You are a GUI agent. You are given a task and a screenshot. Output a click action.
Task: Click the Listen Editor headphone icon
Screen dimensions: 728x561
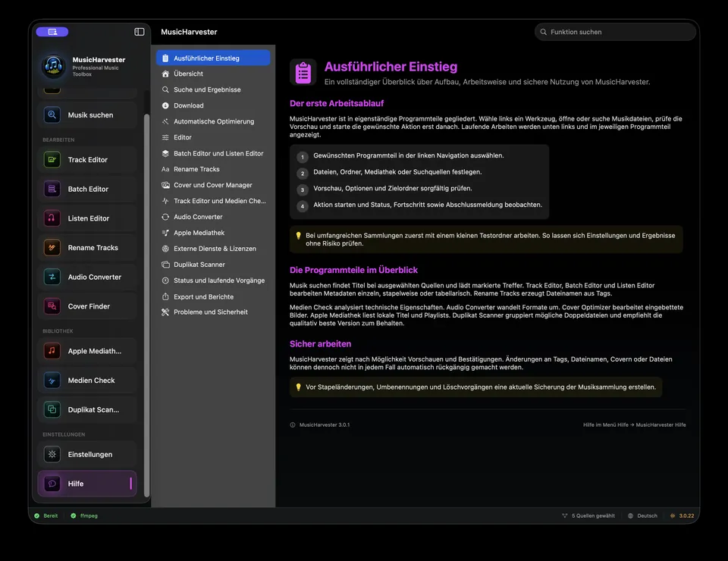[52, 218]
